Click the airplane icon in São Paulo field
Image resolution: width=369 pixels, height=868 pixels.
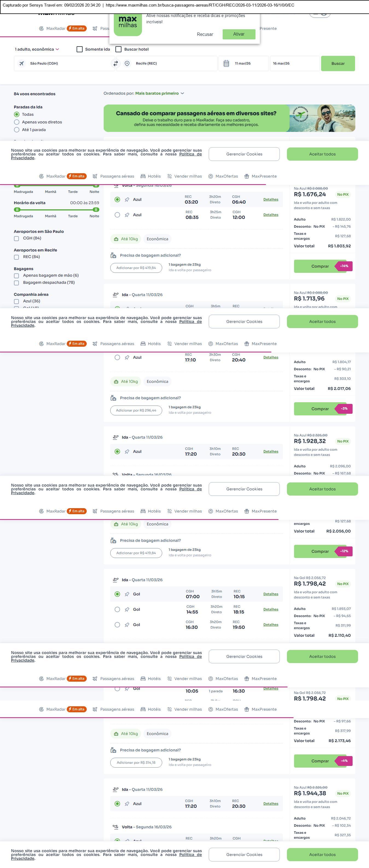click(22, 63)
